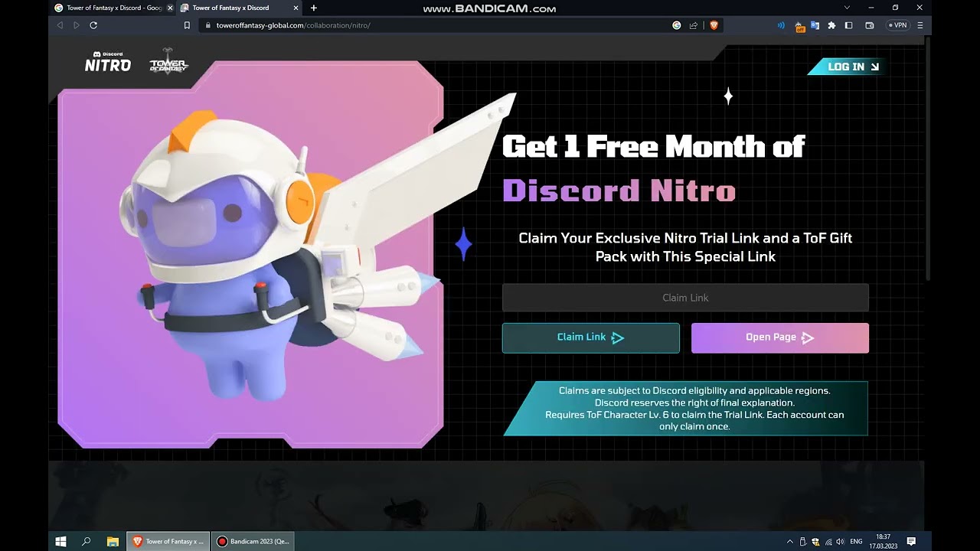Open Brave Shields lion icon
This screenshot has width=980, height=551.
pos(714,25)
